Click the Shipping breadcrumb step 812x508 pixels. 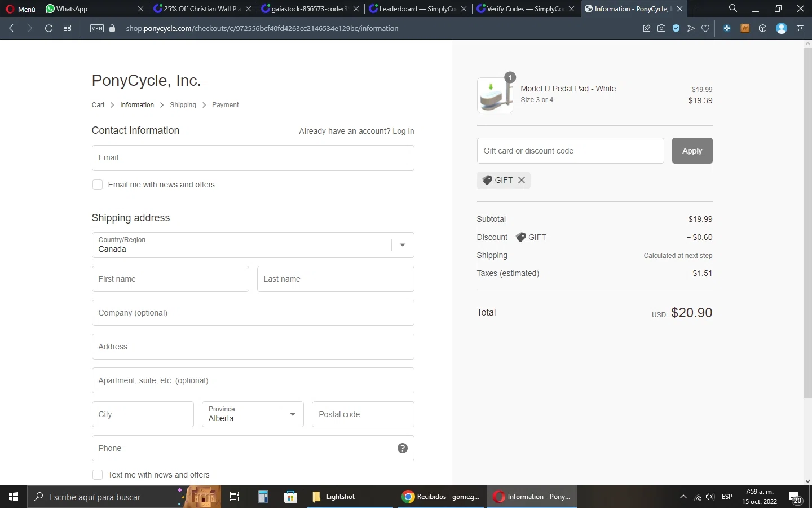[183, 105]
